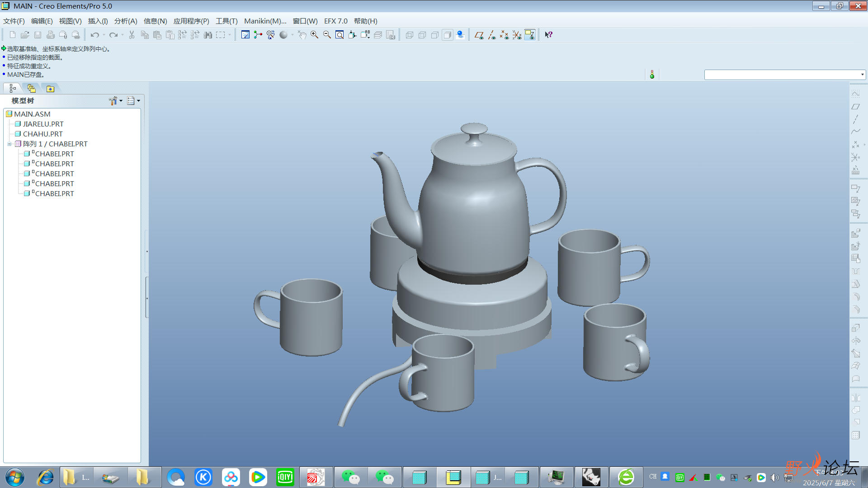Switch display style to Shading
Image resolution: width=868 pixels, height=488 pixels.
(x=448, y=35)
